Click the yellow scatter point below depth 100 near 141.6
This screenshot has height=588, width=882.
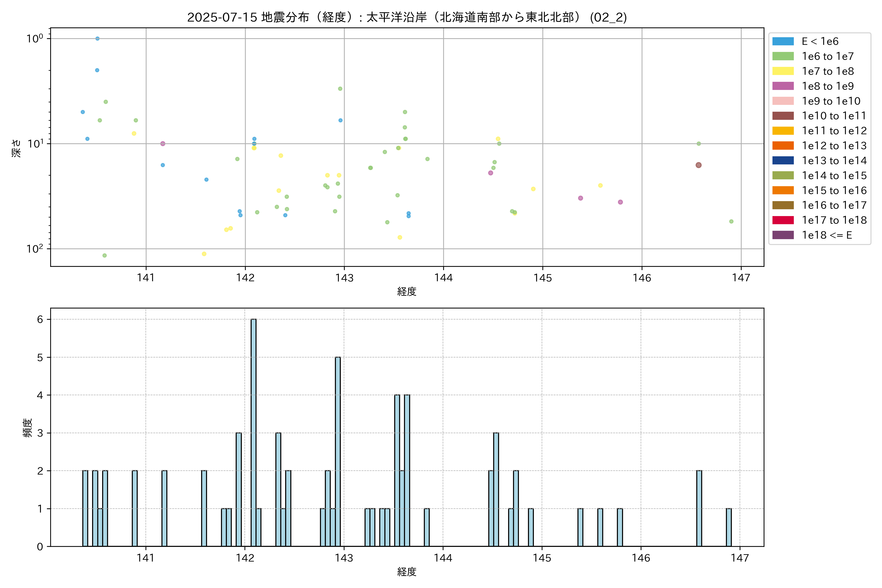[x=204, y=254]
